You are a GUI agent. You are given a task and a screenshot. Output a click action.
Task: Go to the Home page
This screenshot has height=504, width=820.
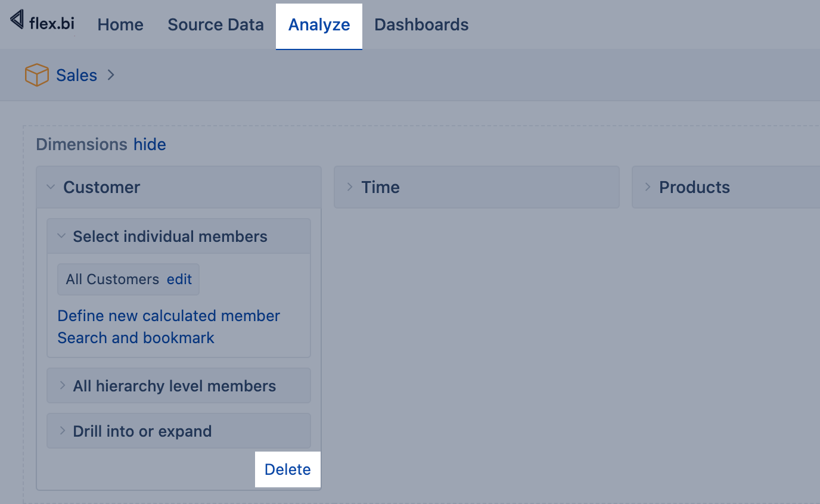tap(120, 25)
